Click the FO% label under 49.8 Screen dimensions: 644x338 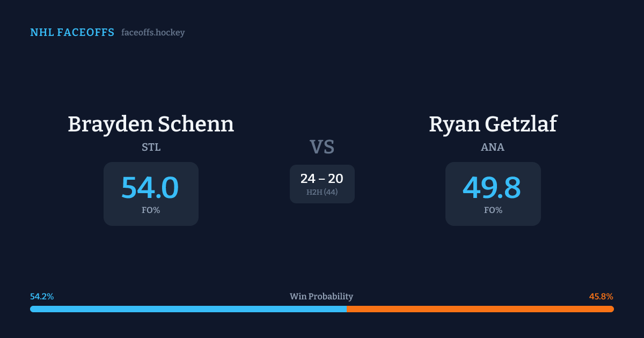pyautogui.click(x=493, y=210)
